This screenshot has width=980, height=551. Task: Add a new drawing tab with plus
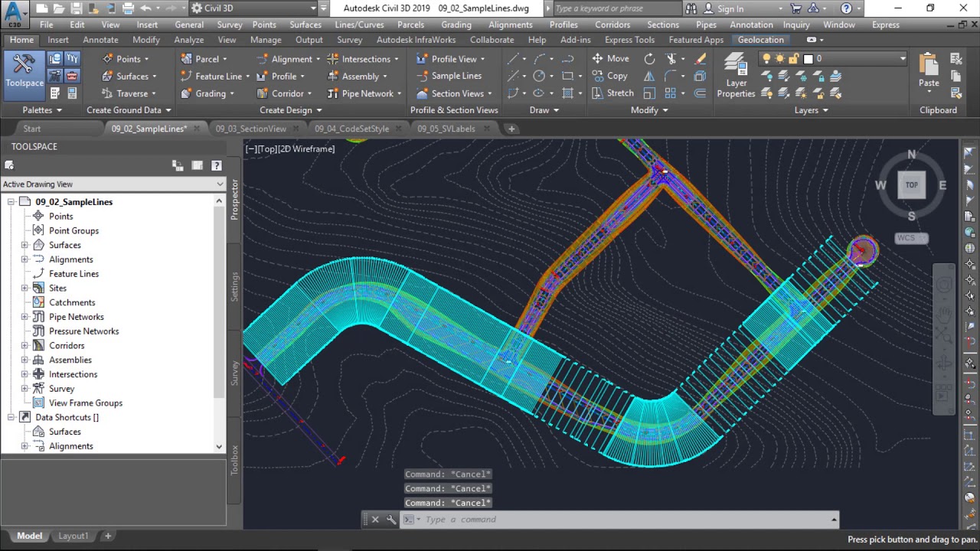click(511, 129)
